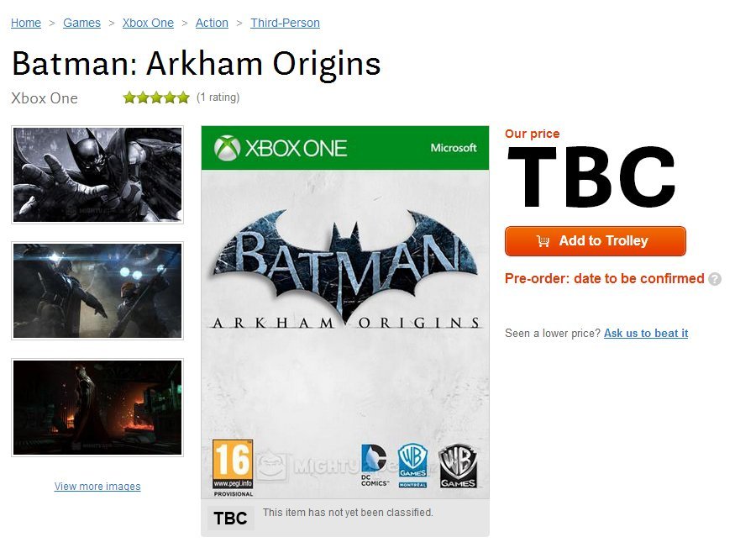756x553 pixels.
Task: Click the WB Games Montreal logo
Action: (x=412, y=466)
